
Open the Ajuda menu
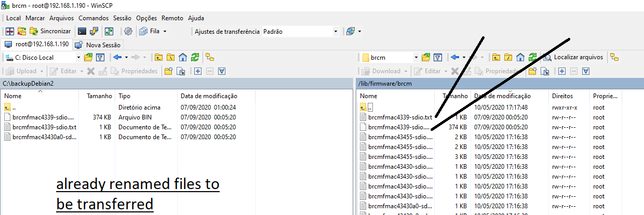click(x=196, y=18)
